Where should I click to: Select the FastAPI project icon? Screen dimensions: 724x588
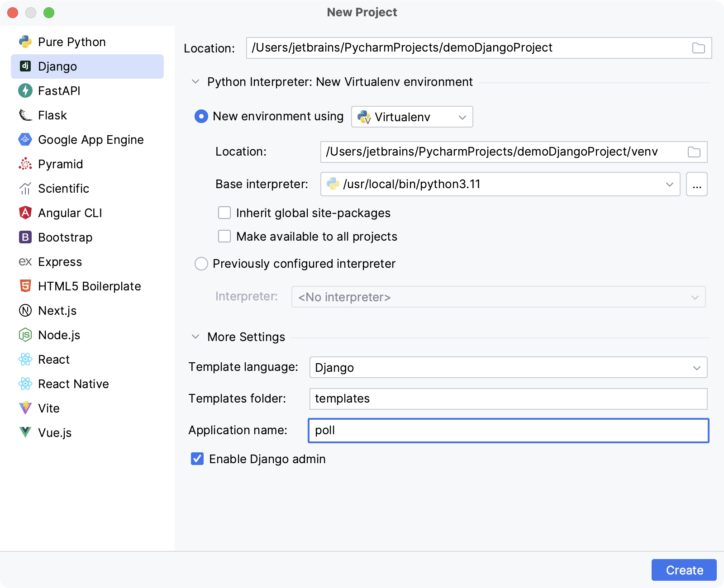(26, 90)
